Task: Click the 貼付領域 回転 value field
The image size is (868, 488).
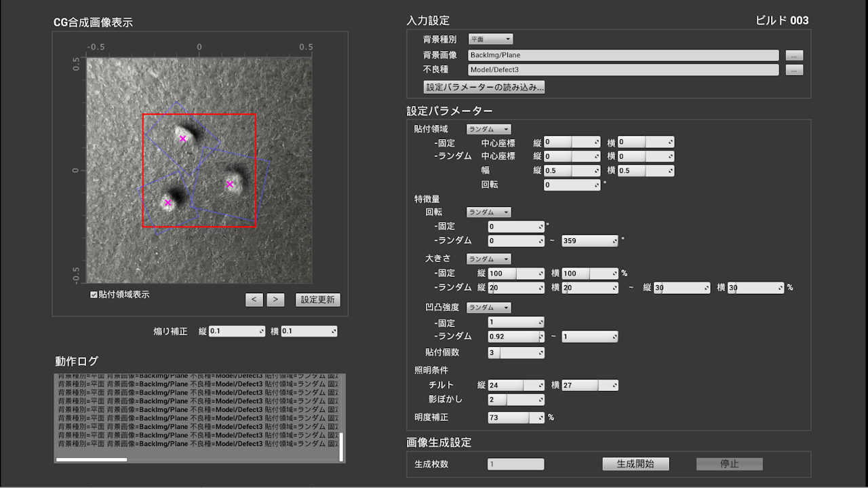Action: coord(572,185)
